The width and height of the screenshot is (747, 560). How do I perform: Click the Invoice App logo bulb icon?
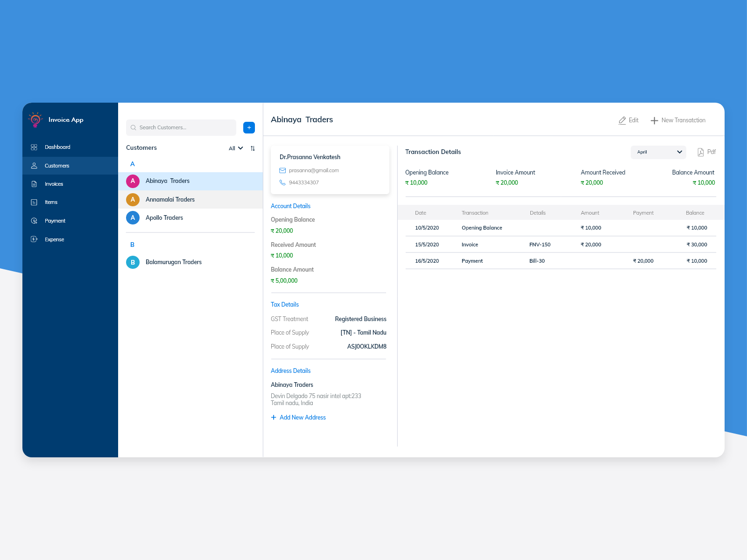point(35,119)
